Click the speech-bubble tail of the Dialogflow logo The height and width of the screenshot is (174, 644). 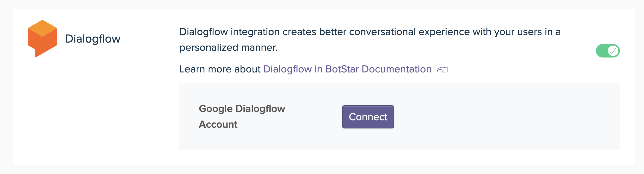[37, 54]
